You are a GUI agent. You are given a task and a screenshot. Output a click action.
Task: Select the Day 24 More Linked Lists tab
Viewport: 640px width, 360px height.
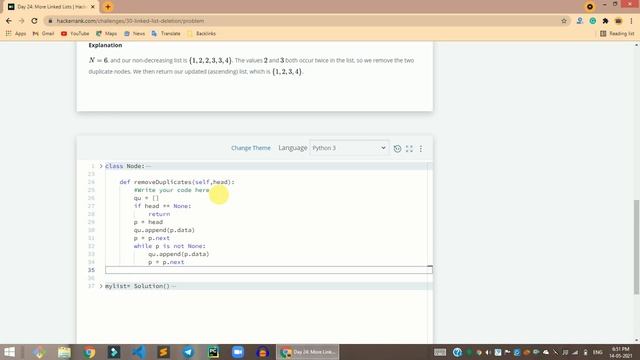click(x=51, y=7)
